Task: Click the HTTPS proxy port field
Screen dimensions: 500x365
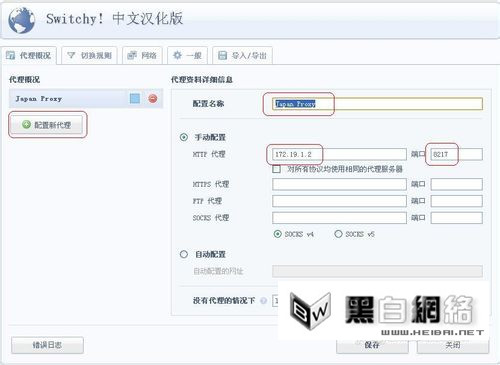Action: (x=456, y=184)
